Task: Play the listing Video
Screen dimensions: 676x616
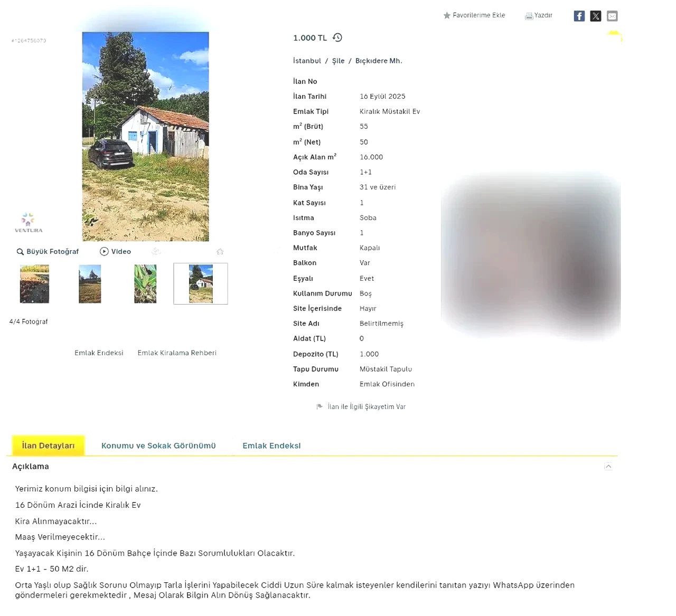Action: [x=115, y=252]
